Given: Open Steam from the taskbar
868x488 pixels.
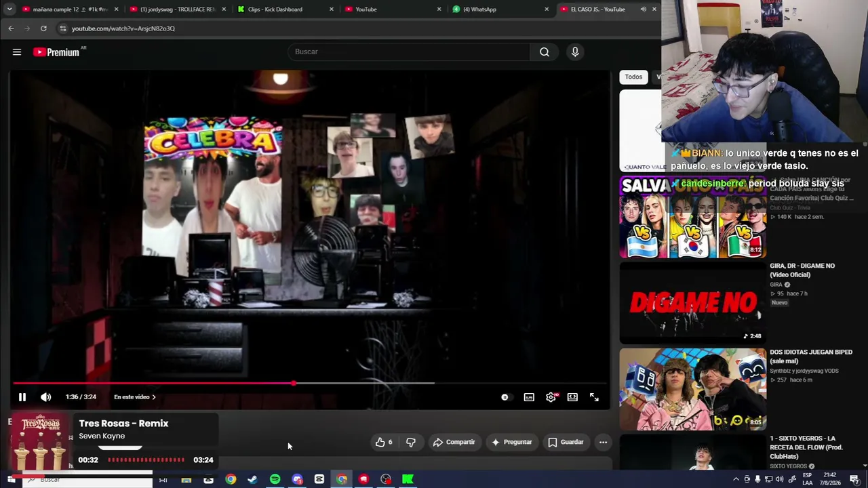Looking at the screenshot, I should [253, 480].
